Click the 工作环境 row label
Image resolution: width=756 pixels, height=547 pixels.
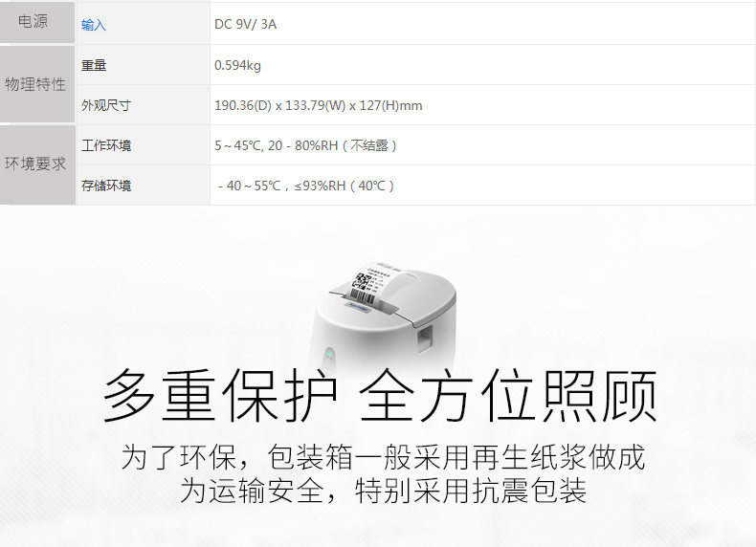106,145
